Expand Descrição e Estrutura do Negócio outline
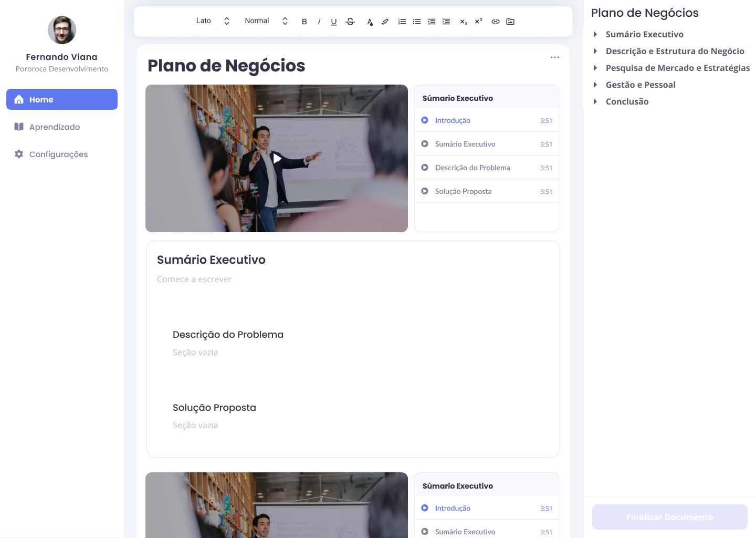756x538 pixels. tap(595, 51)
